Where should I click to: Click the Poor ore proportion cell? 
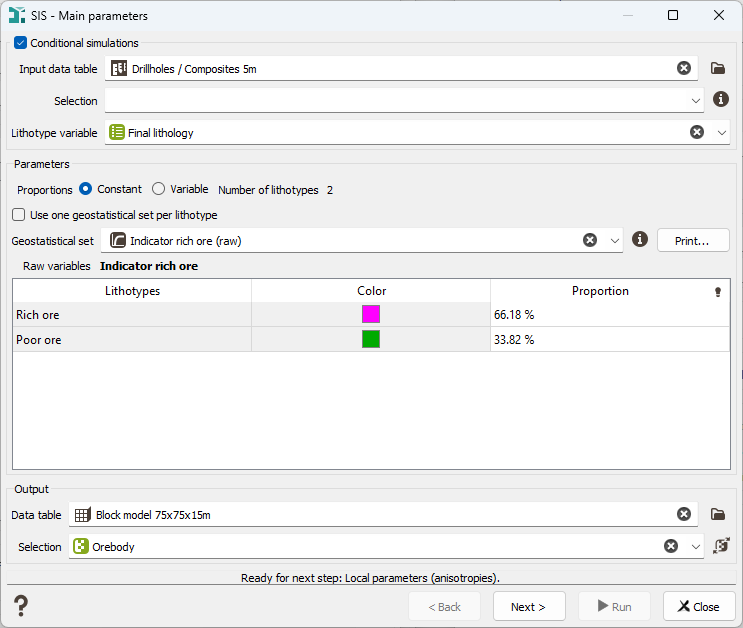(x=609, y=339)
